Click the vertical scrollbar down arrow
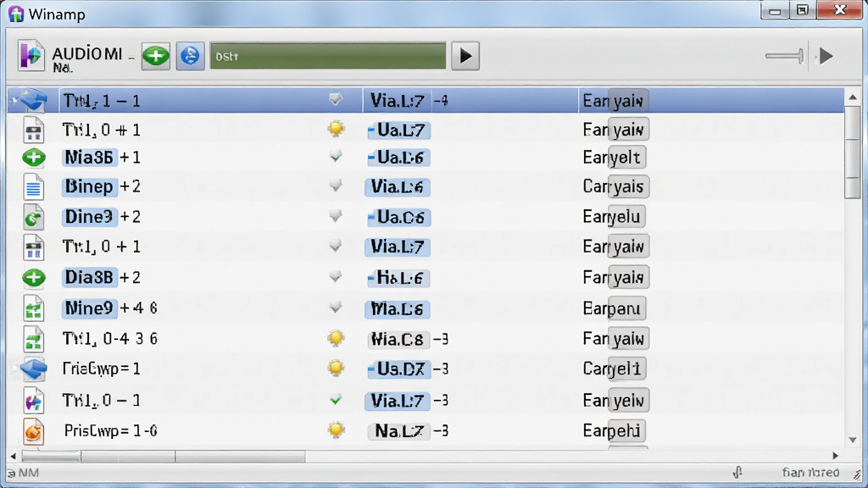868x488 pixels. 853,440
